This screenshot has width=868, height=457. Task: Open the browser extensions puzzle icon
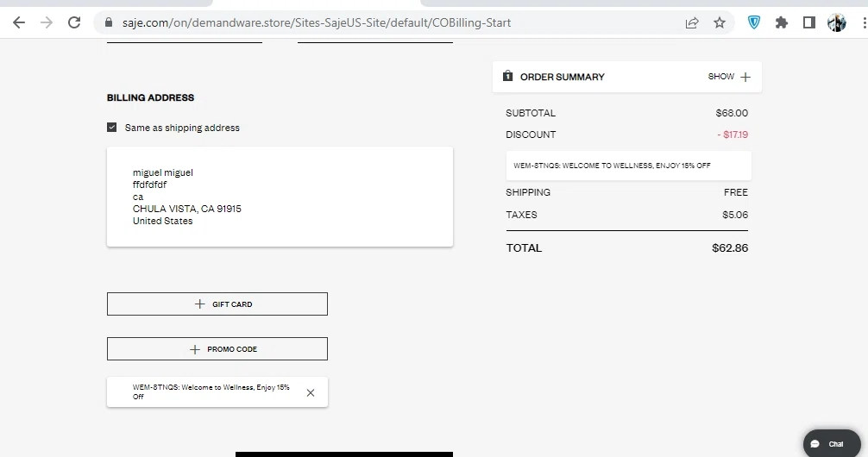[782, 22]
